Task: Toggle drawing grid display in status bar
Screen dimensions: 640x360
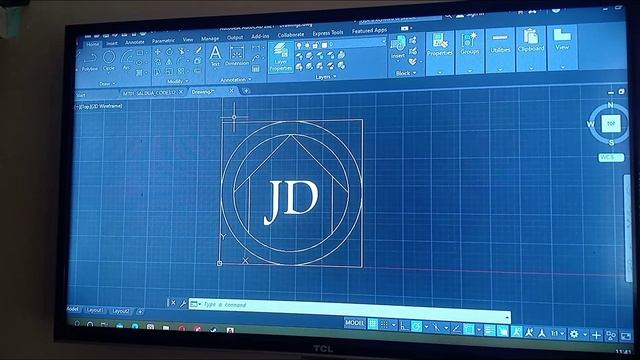Action: click(x=373, y=324)
